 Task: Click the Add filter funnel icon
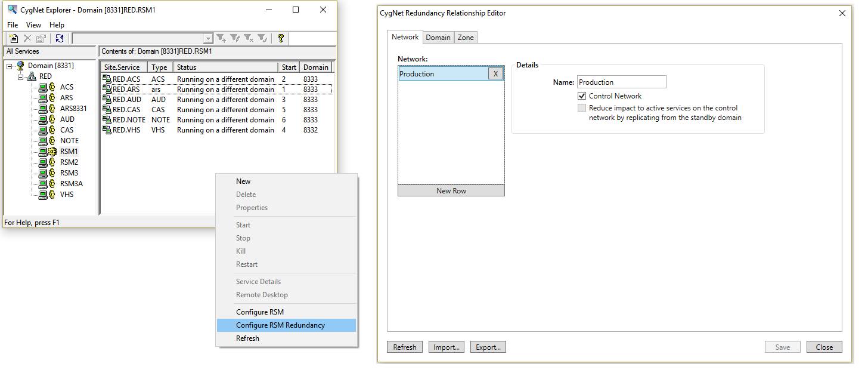221,38
